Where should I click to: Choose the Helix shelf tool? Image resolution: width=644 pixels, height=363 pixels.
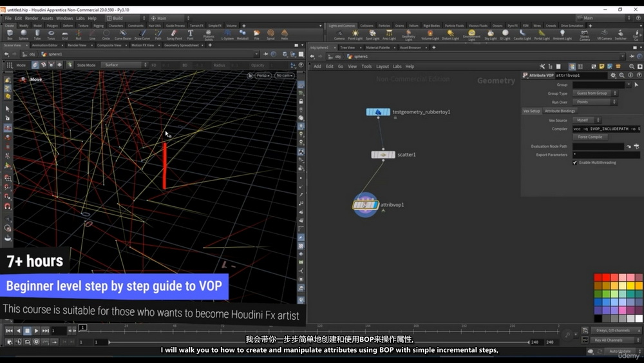284,35
